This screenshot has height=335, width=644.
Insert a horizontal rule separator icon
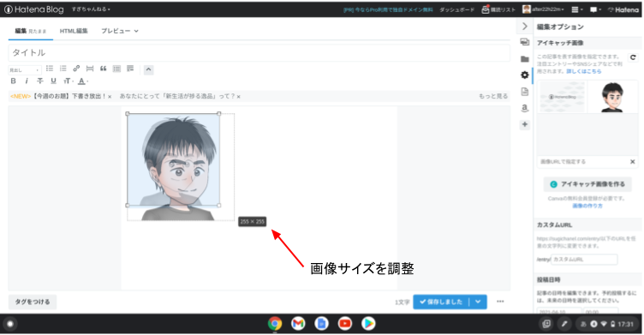[90, 69]
